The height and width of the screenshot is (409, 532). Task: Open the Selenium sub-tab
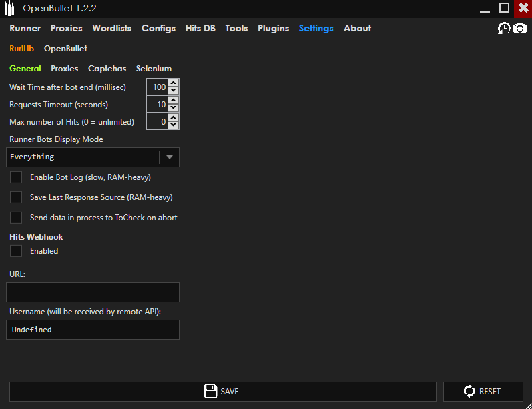point(154,69)
